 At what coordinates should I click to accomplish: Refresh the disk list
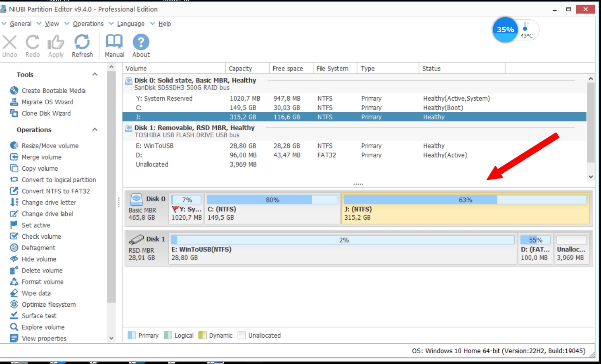tap(82, 46)
